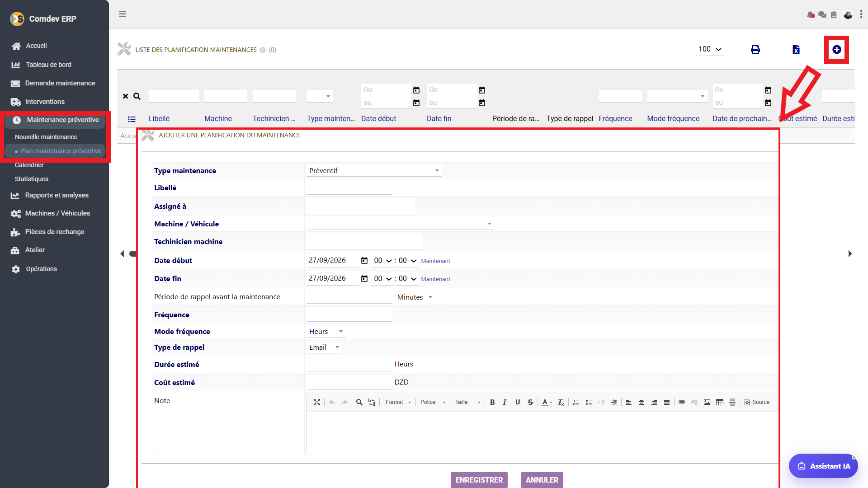
Task: Click the Libellé input field in form
Action: click(349, 188)
